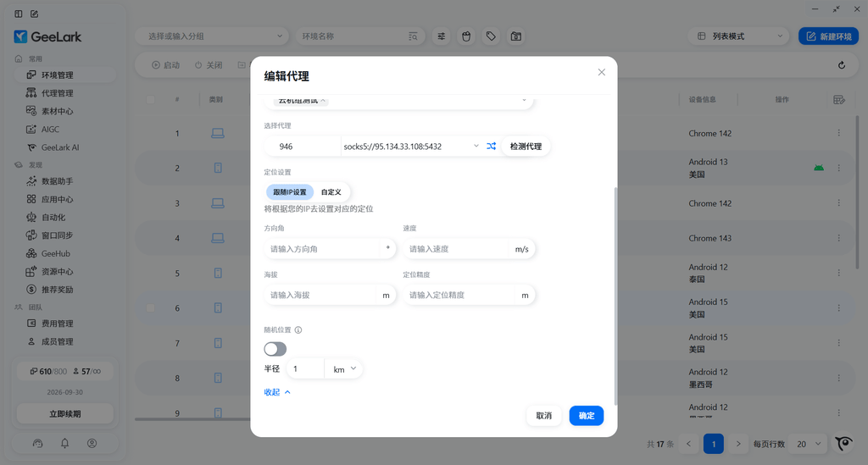Click the phone icon in row 5

tap(218, 273)
